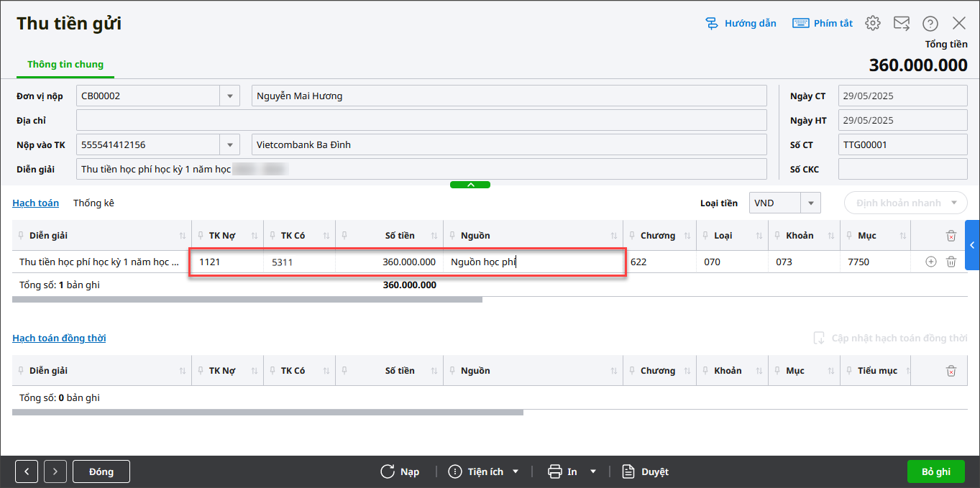
Task: Click the Ngày HT date field
Action: [903, 120]
